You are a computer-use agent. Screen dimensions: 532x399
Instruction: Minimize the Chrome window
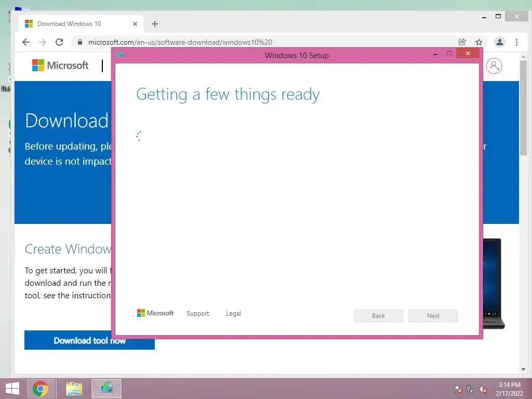point(484,17)
